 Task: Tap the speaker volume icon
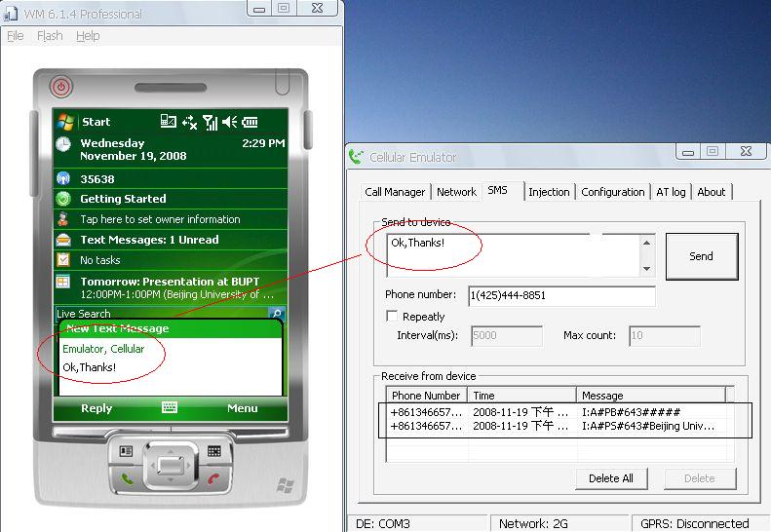(x=229, y=122)
